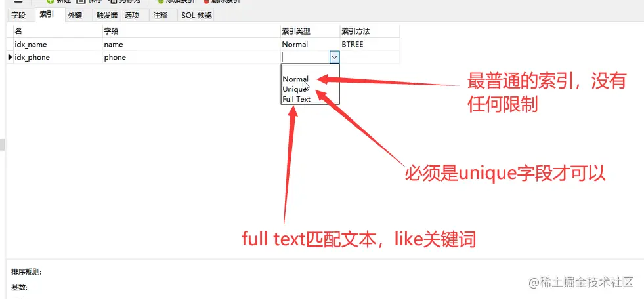Choose Normal from the dropdown list
Screen dimensions: 644x299
[x=310, y=79]
